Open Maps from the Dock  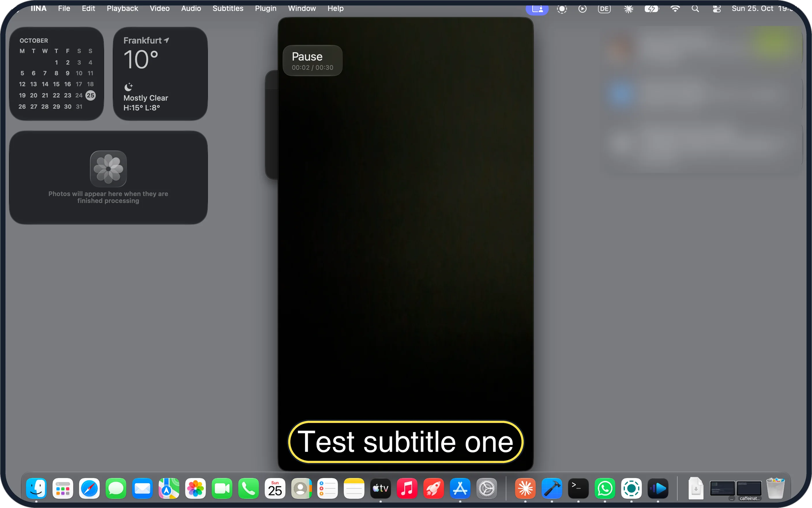[169, 488]
